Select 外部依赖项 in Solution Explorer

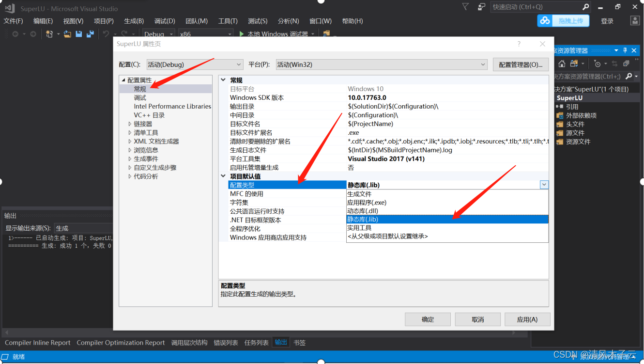click(x=581, y=115)
